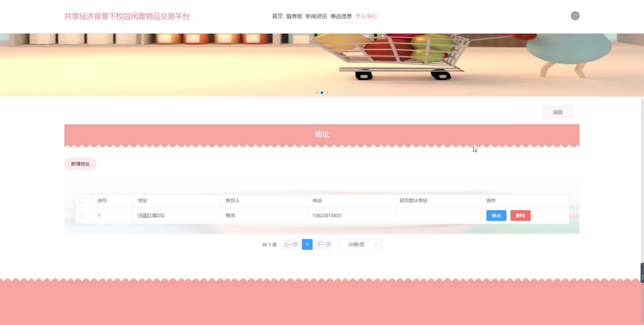Click the 上一页 pagination button
The height and width of the screenshot is (325, 644).
tap(291, 244)
